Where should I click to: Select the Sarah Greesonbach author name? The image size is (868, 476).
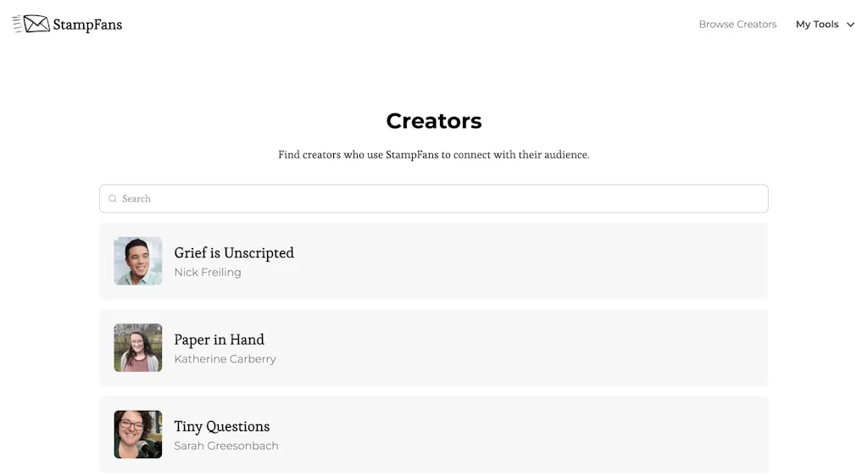click(226, 446)
